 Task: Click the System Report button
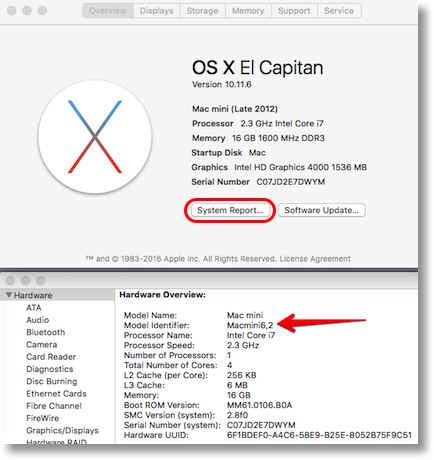click(x=230, y=210)
